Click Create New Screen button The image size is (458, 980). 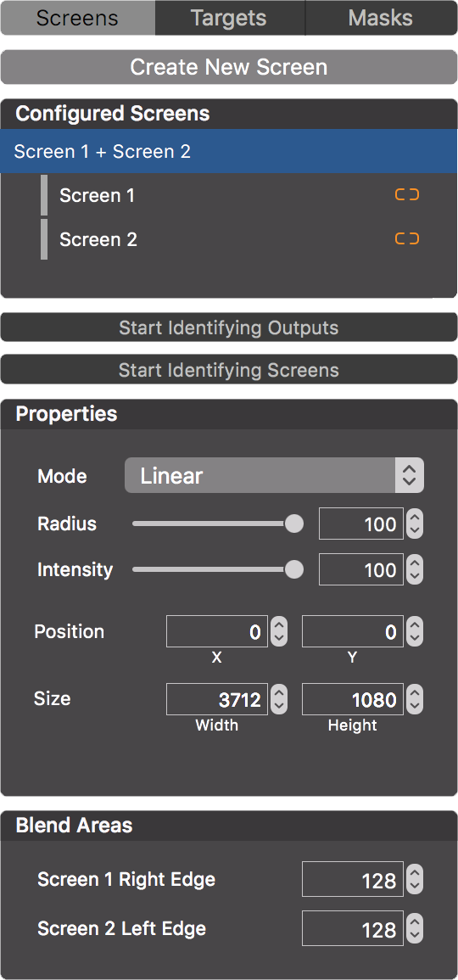point(229,67)
